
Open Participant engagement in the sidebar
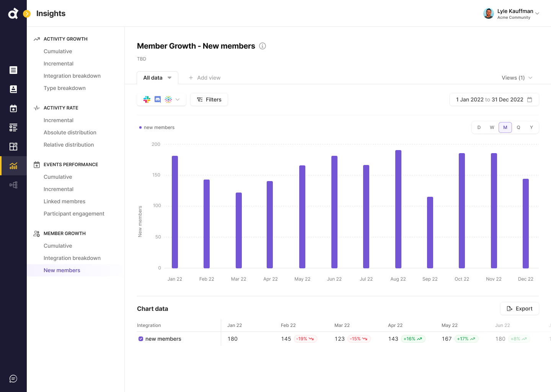pyautogui.click(x=74, y=214)
